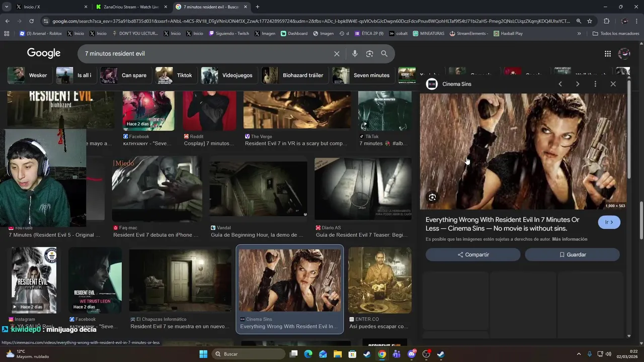Open the Haxball Play bookmark
The height and width of the screenshot is (362, 644).
(x=508, y=34)
